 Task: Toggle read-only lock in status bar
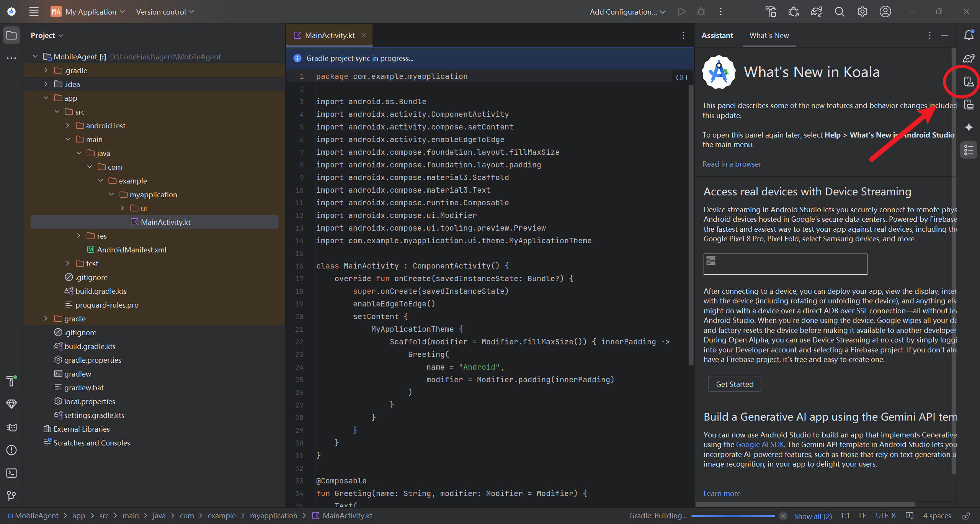tap(967, 516)
